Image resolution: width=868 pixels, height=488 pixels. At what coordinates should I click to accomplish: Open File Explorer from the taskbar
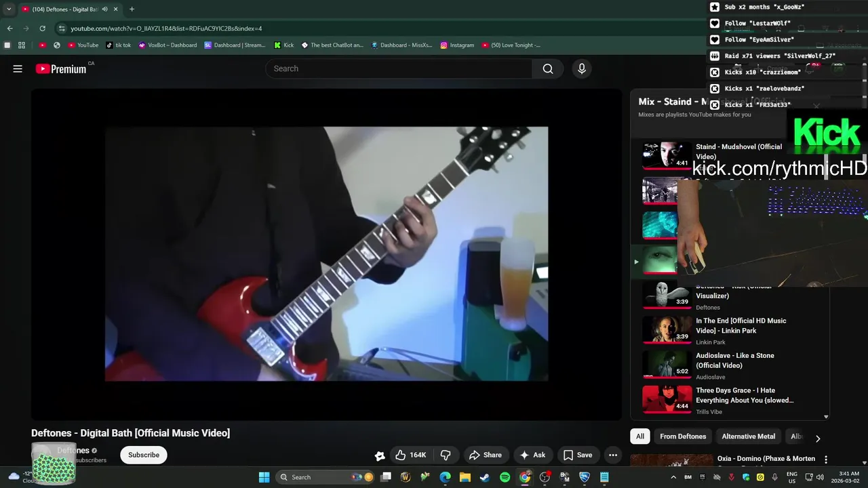click(x=465, y=477)
